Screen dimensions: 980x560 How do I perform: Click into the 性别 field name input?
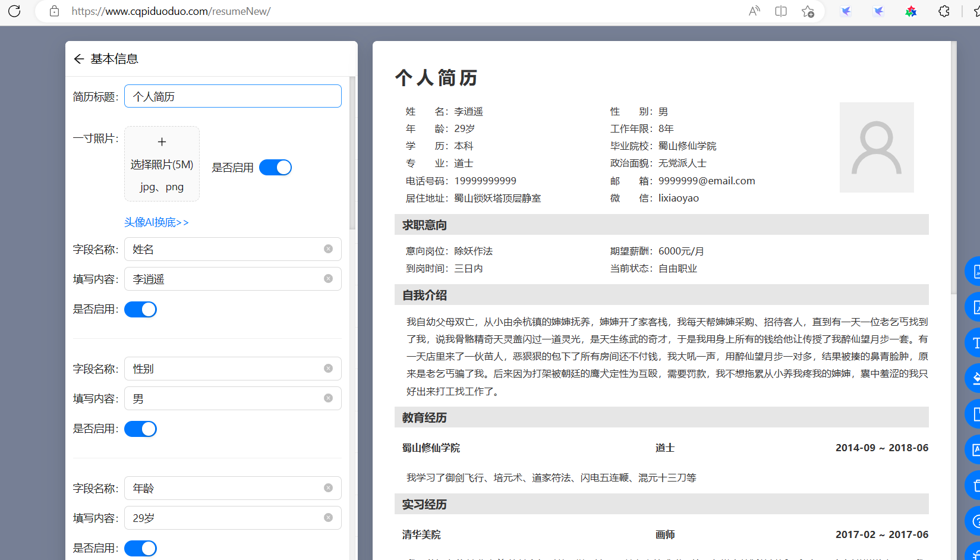tap(233, 369)
